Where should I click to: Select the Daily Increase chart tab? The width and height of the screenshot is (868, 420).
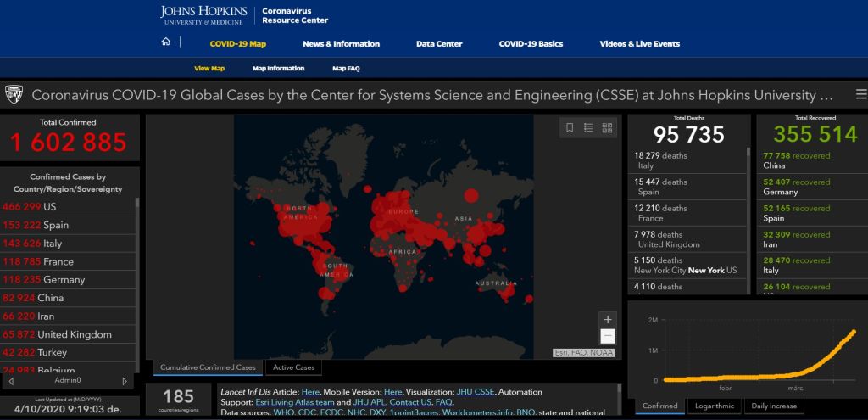(774, 406)
